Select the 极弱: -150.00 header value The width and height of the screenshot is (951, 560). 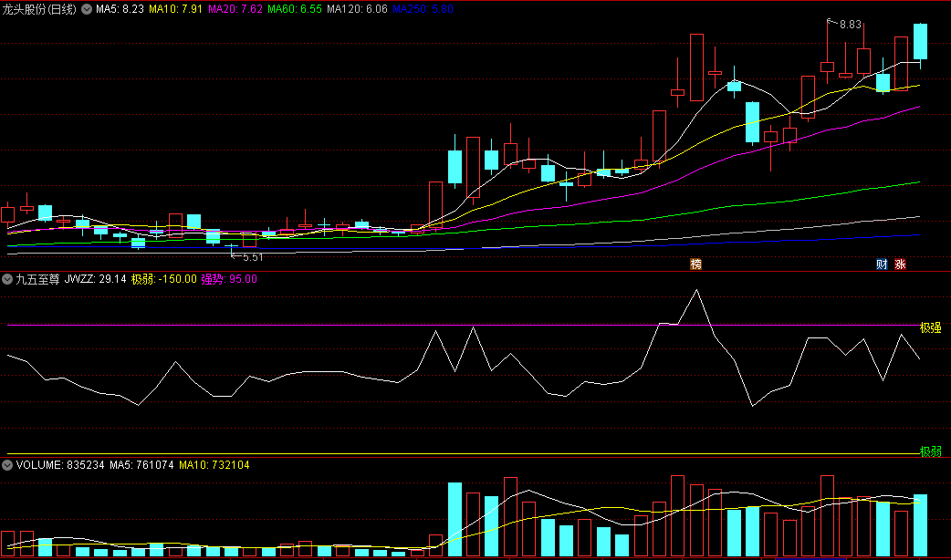point(163,279)
